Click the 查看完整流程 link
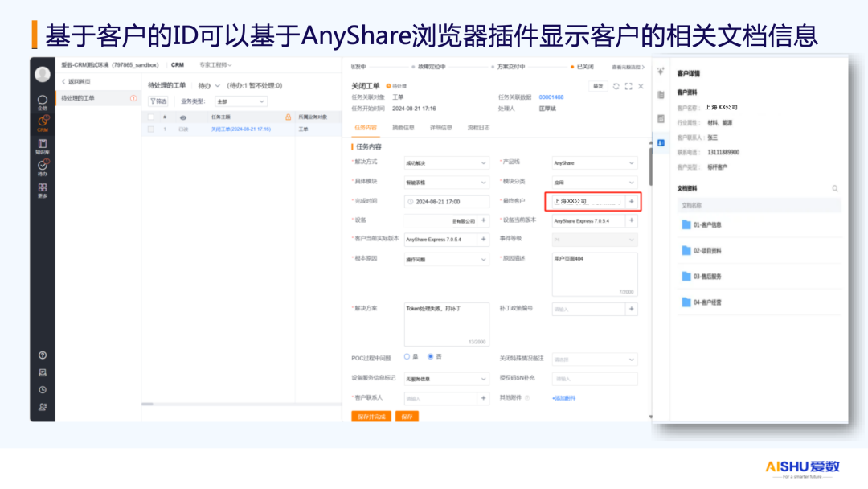Screen dimensions: 868x489 point(628,67)
